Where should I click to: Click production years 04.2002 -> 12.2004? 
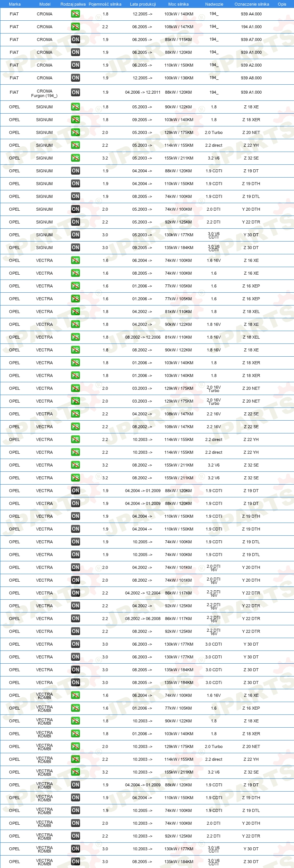click(143, 593)
